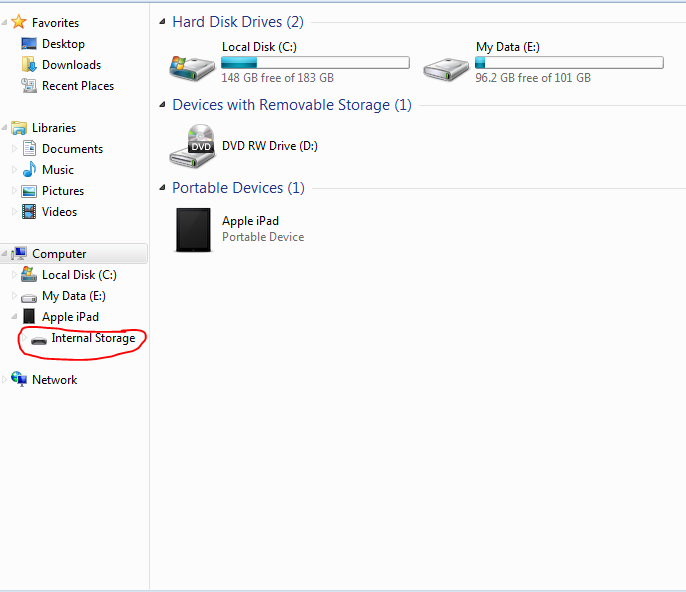Screen dimensions: 686x592
Task: Expand the Videos library node
Action: [14, 211]
